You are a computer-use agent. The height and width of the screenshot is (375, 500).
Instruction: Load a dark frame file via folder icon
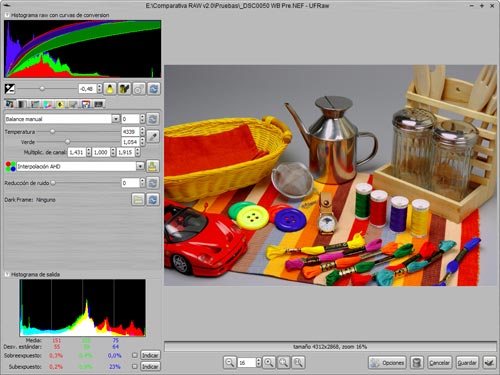pyautogui.click(x=138, y=199)
